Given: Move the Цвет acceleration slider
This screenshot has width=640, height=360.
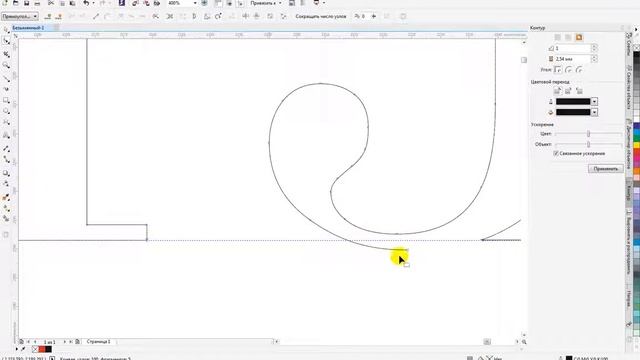Looking at the screenshot, I should [589, 134].
